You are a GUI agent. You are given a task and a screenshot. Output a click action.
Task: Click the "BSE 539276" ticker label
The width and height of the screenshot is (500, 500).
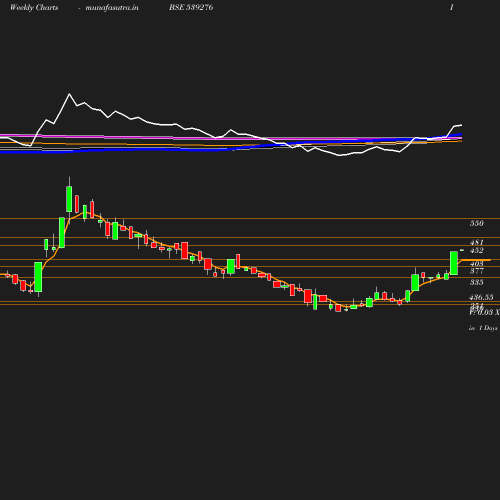tap(191, 7)
